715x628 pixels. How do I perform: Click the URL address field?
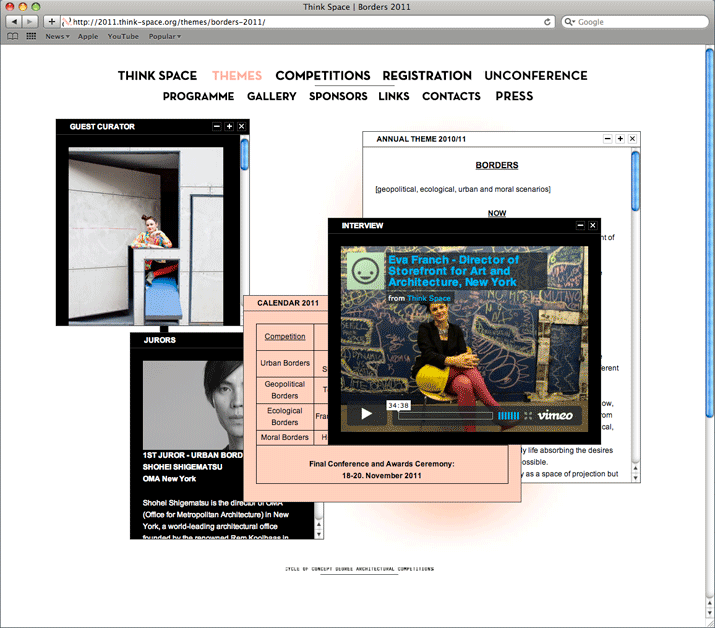click(308, 21)
